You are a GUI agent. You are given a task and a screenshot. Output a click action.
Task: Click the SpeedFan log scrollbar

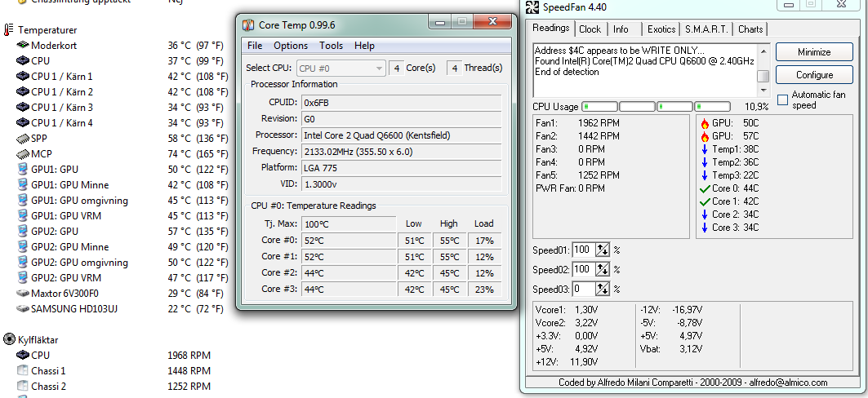point(763,64)
